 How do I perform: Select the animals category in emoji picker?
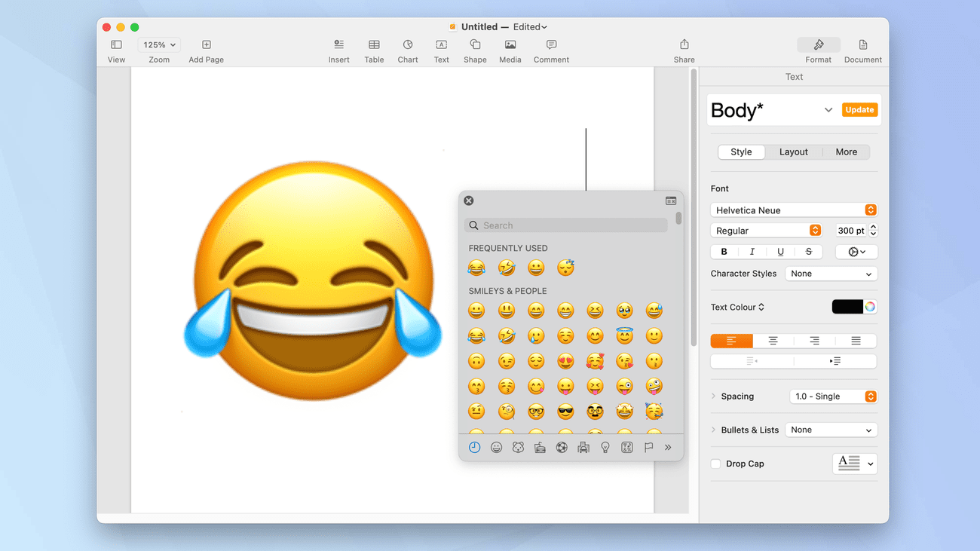tap(518, 448)
